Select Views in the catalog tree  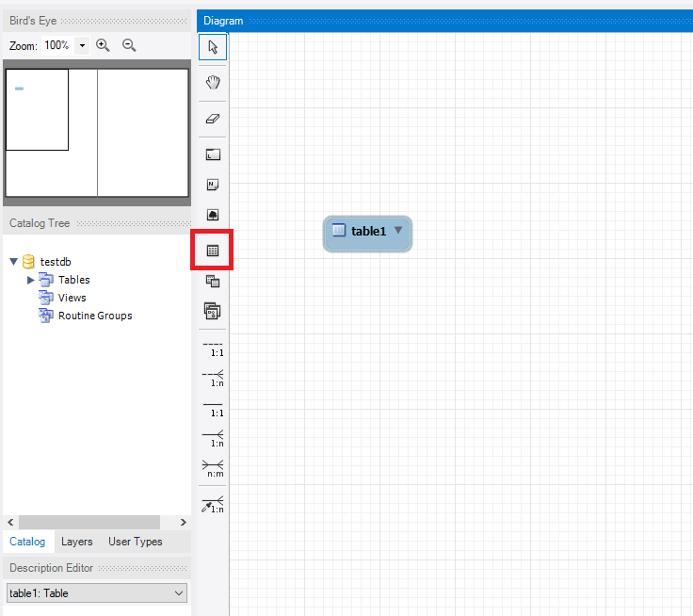tap(73, 298)
